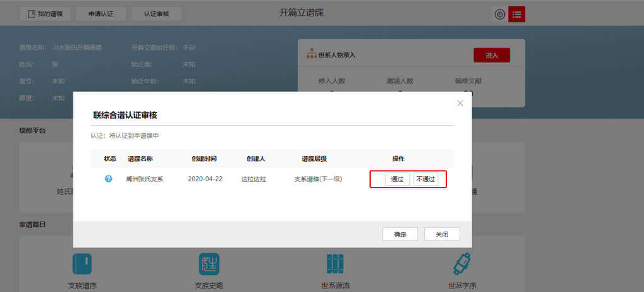Open the 世派字序 scroll icon
Screen dimensions: 644x292
click(x=463, y=264)
